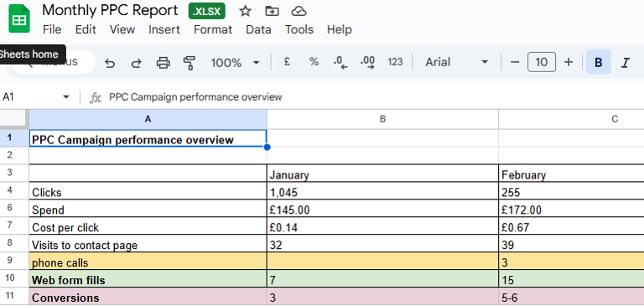Open the Insert menu
This screenshot has width=644, height=306.
coord(164,29)
